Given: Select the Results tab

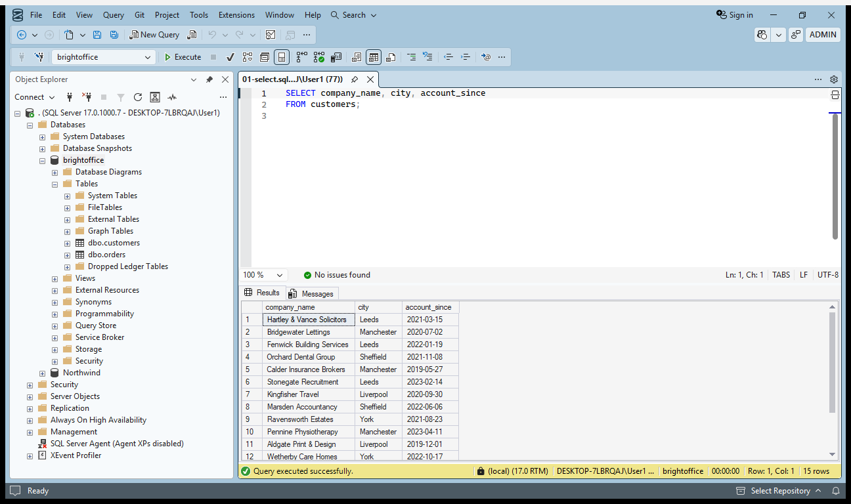Looking at the screenshot, I should 262,293.
